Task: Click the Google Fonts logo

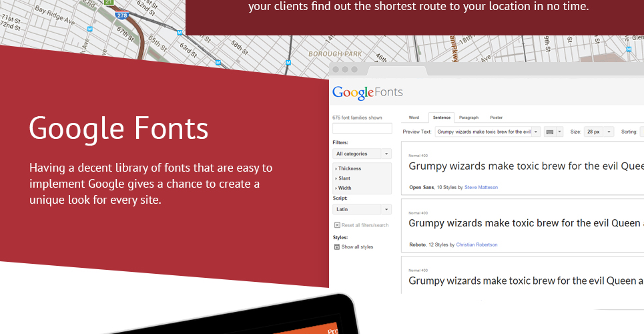Action: tap(368, 93)
